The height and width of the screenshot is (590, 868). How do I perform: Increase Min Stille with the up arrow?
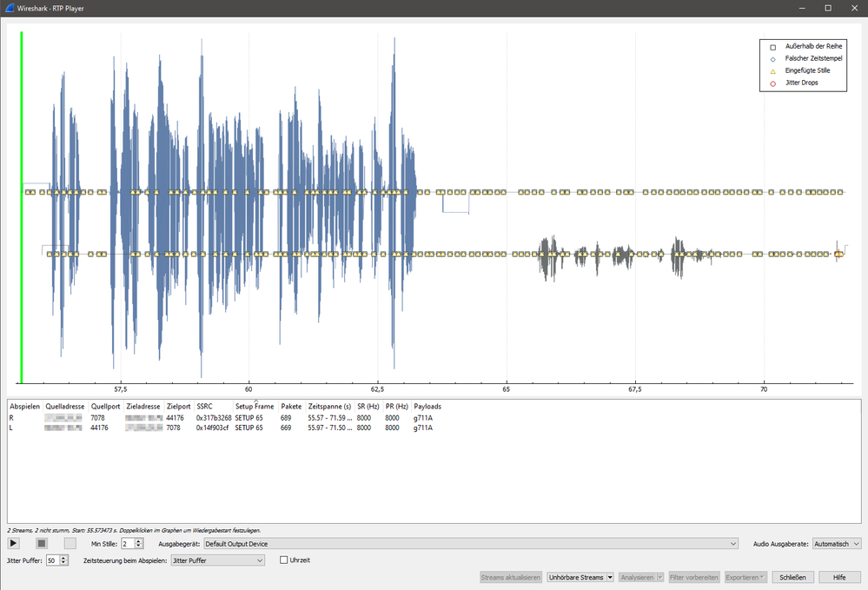(x=139, y=541)
